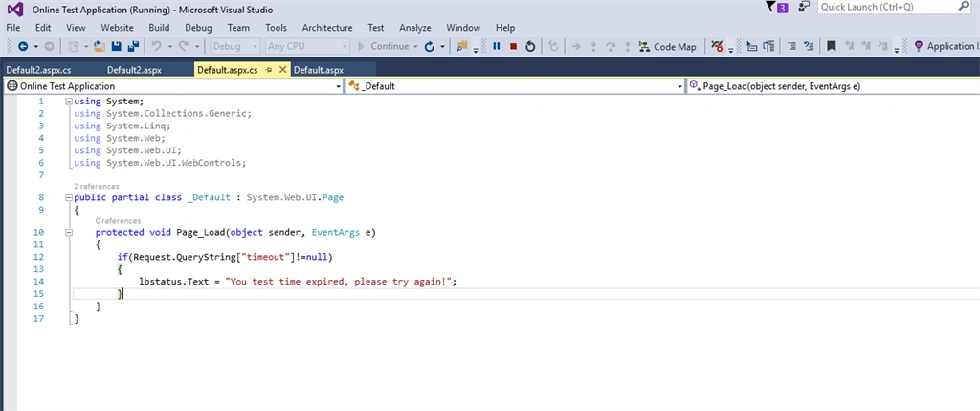Open the Window menu
980x411 pixels.
pyautogui.click(x=463, y=28)
